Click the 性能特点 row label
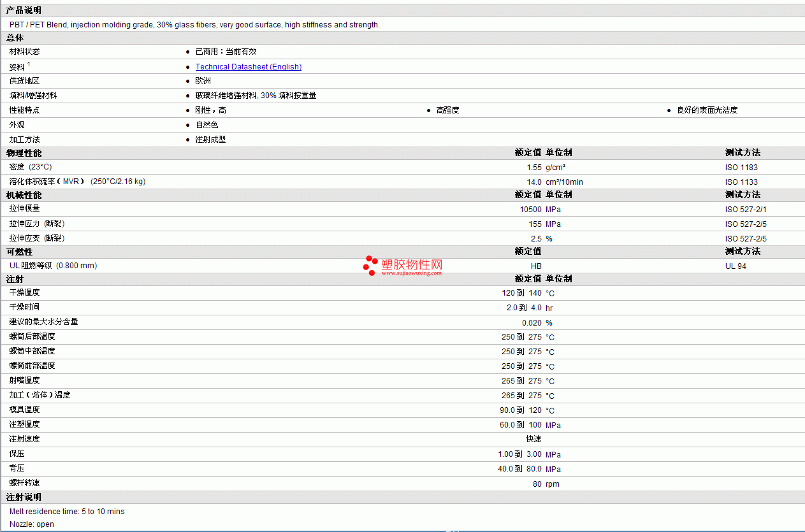The image size is (805, 532). [x=24, y=110]
